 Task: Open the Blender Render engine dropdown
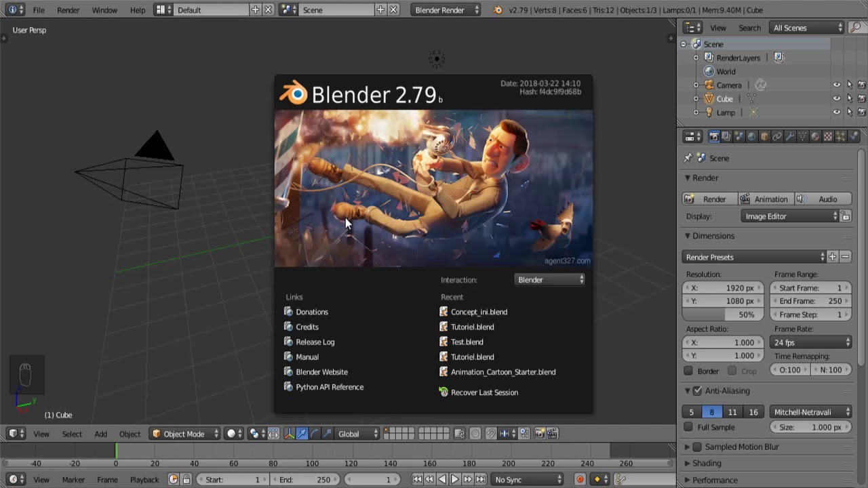[x=446, y=10]
